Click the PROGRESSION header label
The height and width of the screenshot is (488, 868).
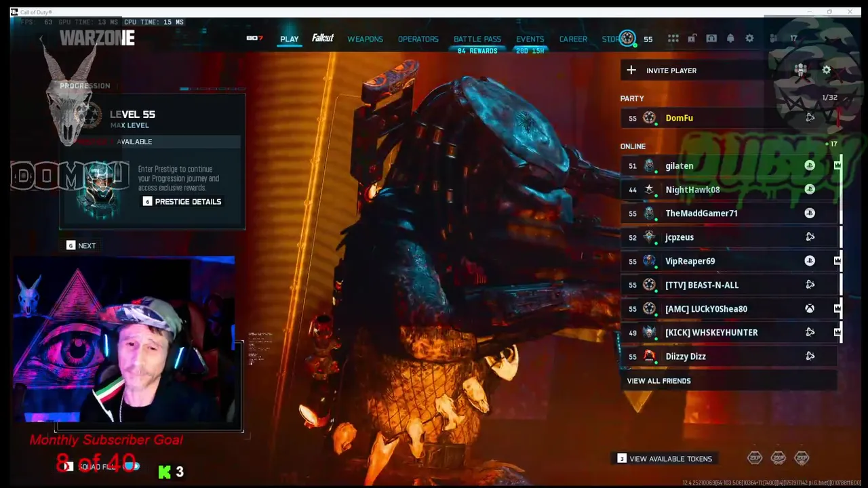[x=85, y=86]
